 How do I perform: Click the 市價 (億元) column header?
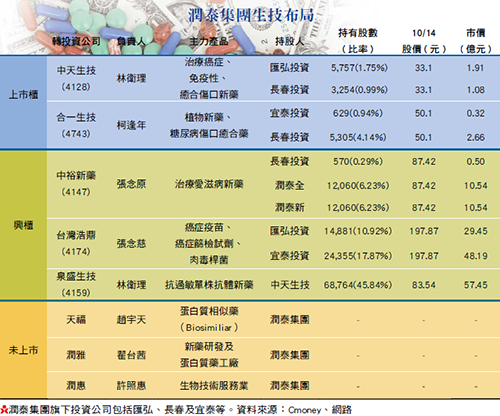[476, 41]
